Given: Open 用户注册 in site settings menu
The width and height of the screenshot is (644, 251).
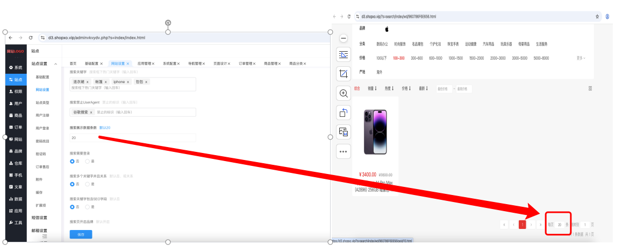Looking at the screenshot, I should tap(42, 115).
